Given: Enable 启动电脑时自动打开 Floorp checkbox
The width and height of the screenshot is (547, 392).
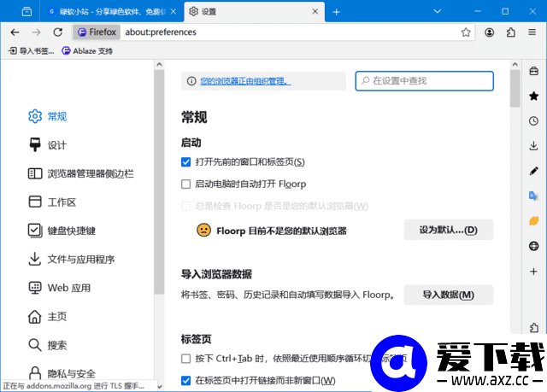Looking at the screenshot, I should (186, 184).
